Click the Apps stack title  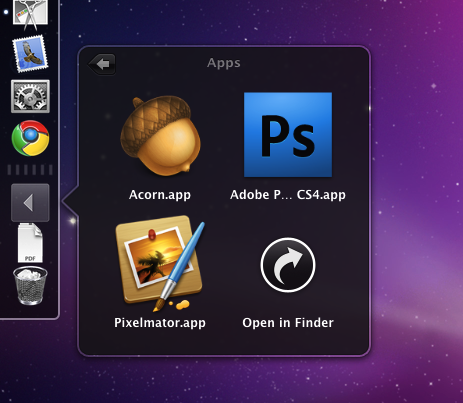(224, 63)
